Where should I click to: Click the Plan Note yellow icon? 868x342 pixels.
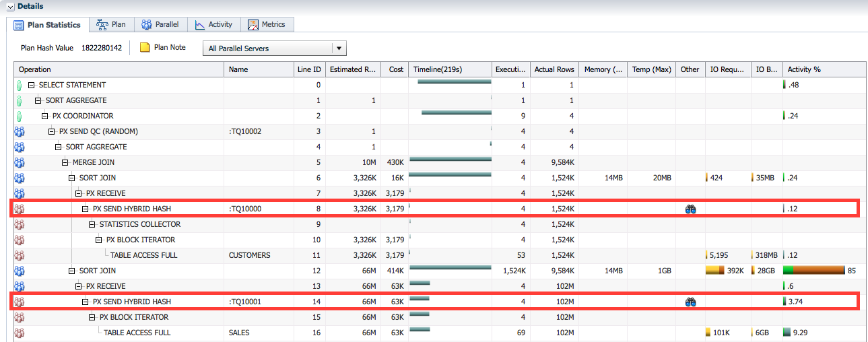(x=144, y=48)
